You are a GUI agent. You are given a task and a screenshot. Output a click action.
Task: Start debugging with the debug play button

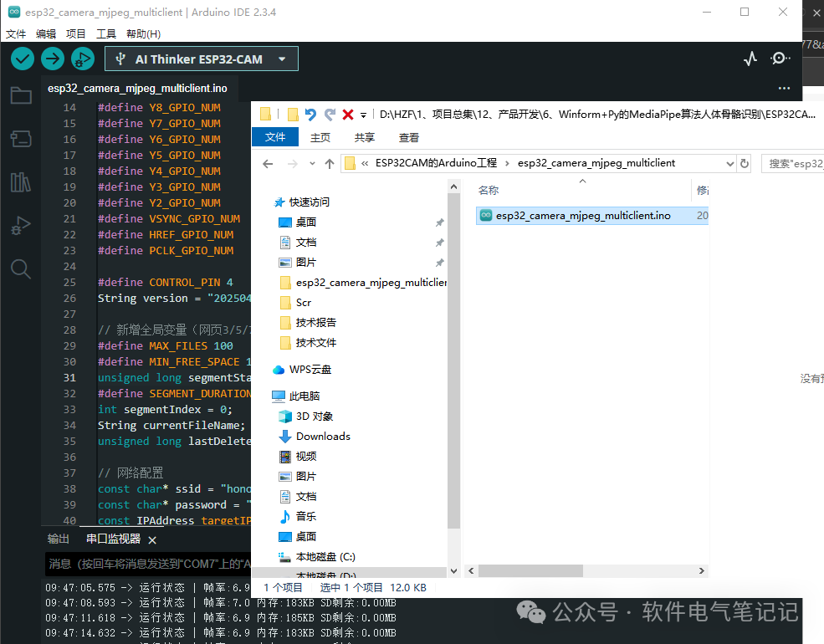[83, 59]
